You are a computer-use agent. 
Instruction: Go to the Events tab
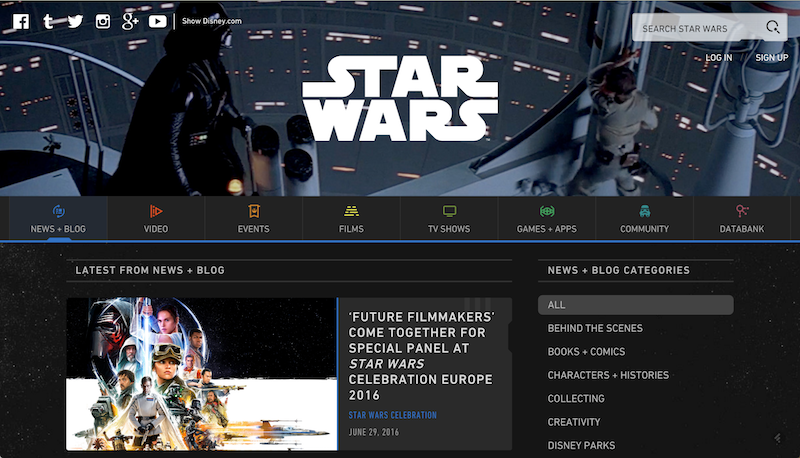click(254, 218)
